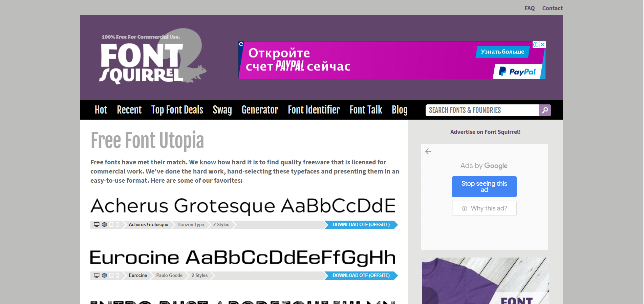Open the PayPal ad info icon
This screenshot has height=304, width=644.
coord(536,44)
